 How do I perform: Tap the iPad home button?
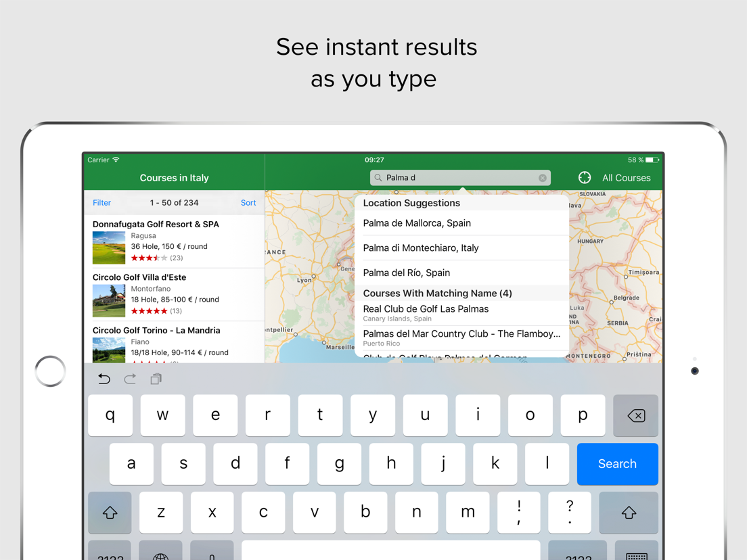pyautogui.click(x=50, y=371)
